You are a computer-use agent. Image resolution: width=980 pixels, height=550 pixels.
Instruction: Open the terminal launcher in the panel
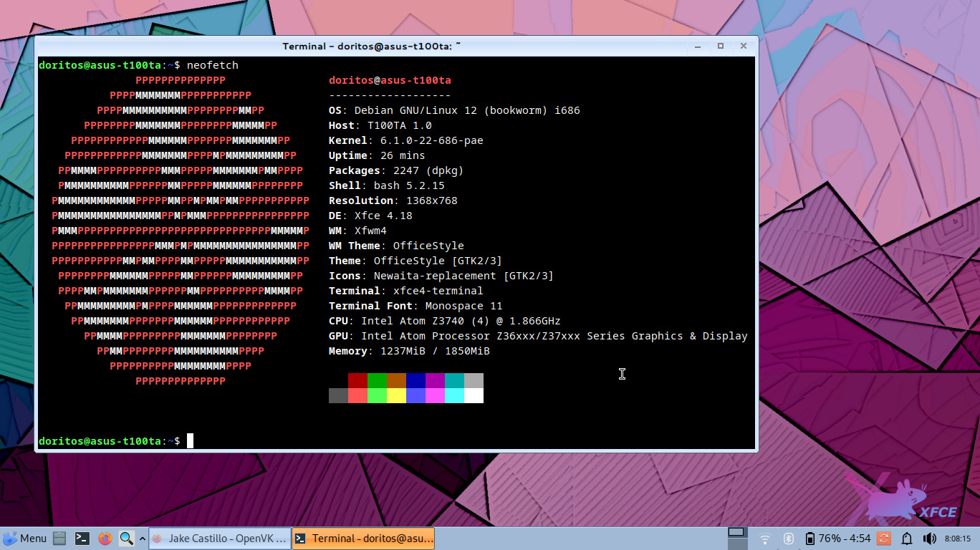(82, 539)
